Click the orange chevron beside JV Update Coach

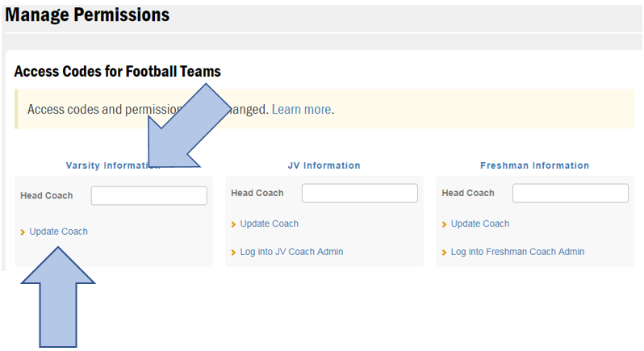pyautogui.click(x=233, y=224)
